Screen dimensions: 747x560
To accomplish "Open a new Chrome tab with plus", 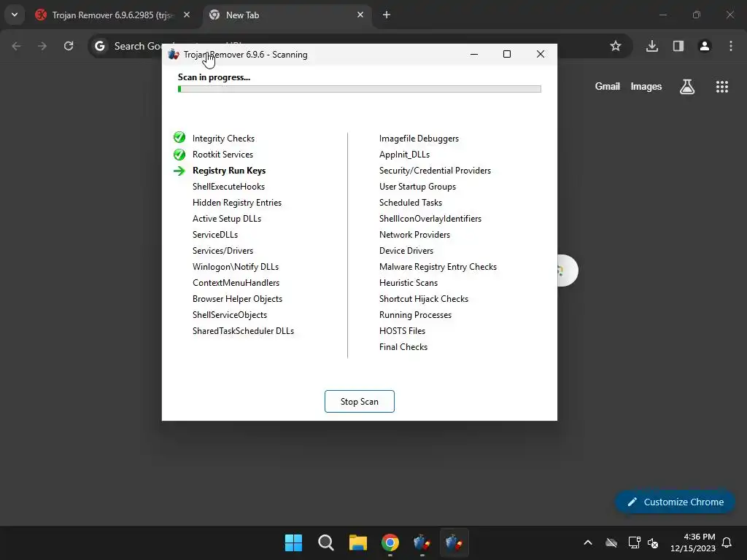I will coord(387,15).
